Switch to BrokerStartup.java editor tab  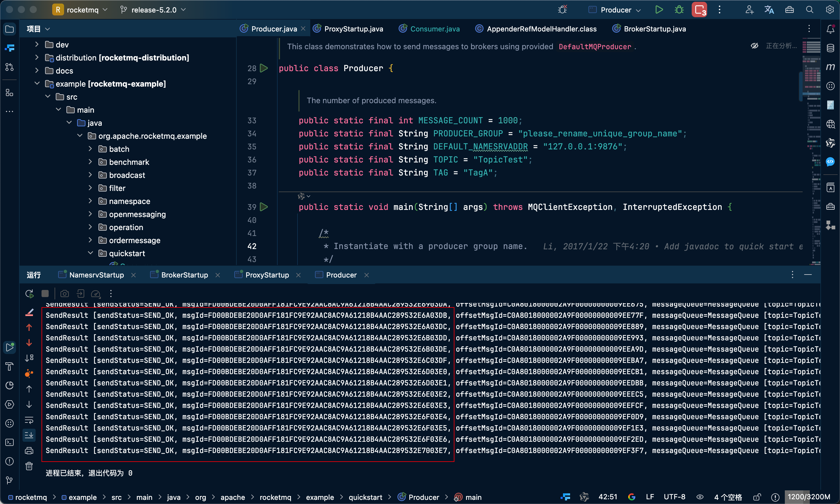pos(650,29)
